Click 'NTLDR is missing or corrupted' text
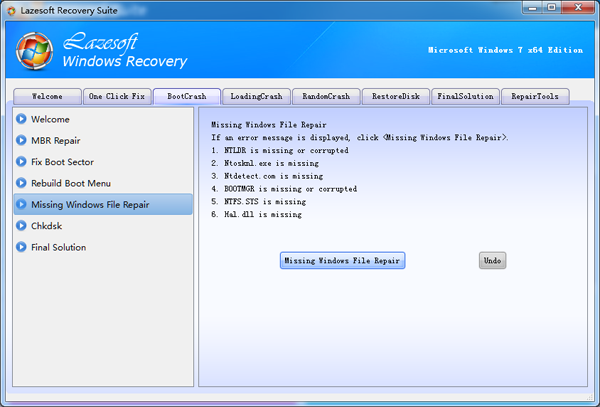 [286, 150]
